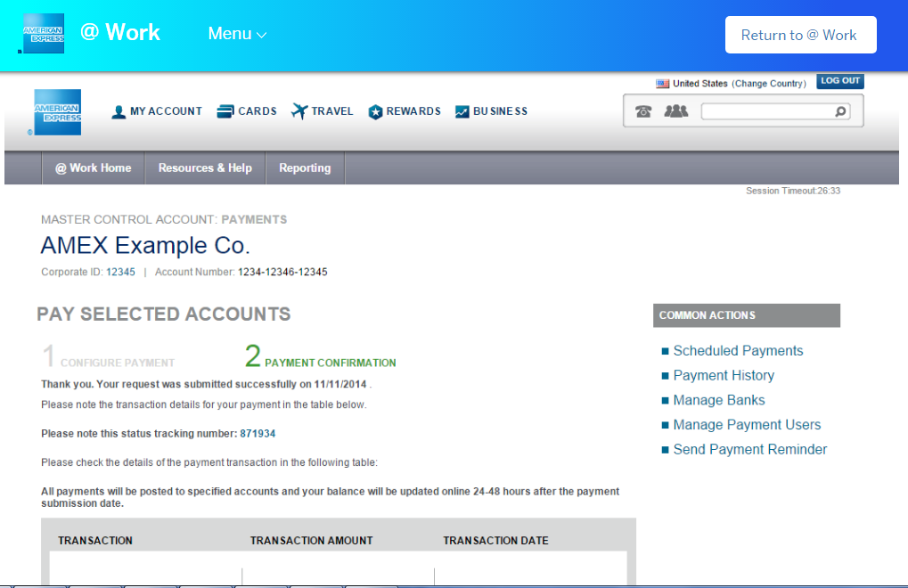Click the Change Country link
This screenshot has height=588, width=908.
[x=769, y=84]
